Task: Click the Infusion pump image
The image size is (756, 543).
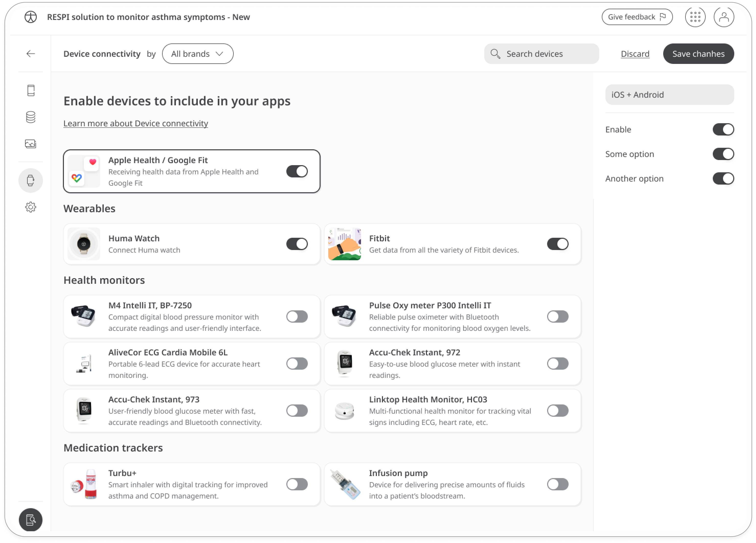Action: [x=344, y=484]
